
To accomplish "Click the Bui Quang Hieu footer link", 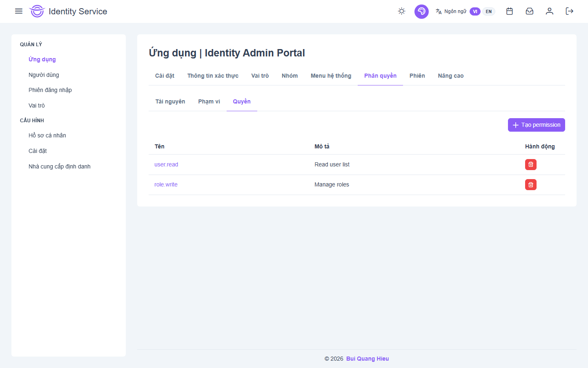I will coord(367,359).
